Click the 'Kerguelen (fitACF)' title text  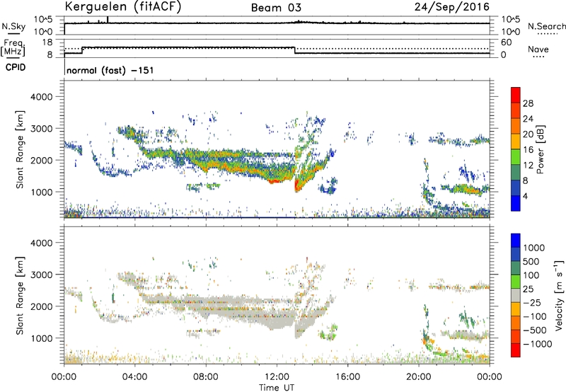pos(122,7)
